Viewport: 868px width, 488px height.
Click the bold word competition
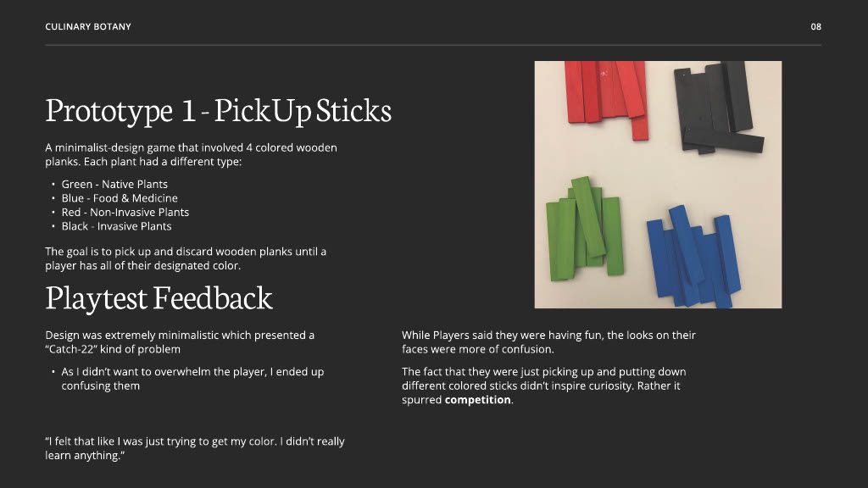(478, 400)
